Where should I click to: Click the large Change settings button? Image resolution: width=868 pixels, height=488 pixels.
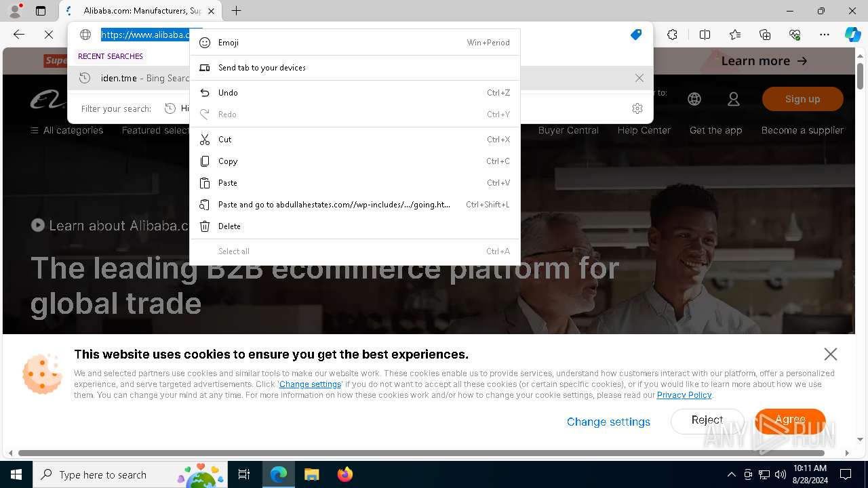pos(608,422)
